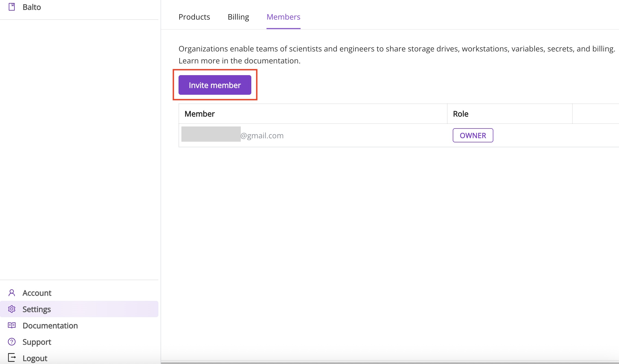Click the gmail.com member email row
The image size is (619, 364).
click(x=262, y=136)
